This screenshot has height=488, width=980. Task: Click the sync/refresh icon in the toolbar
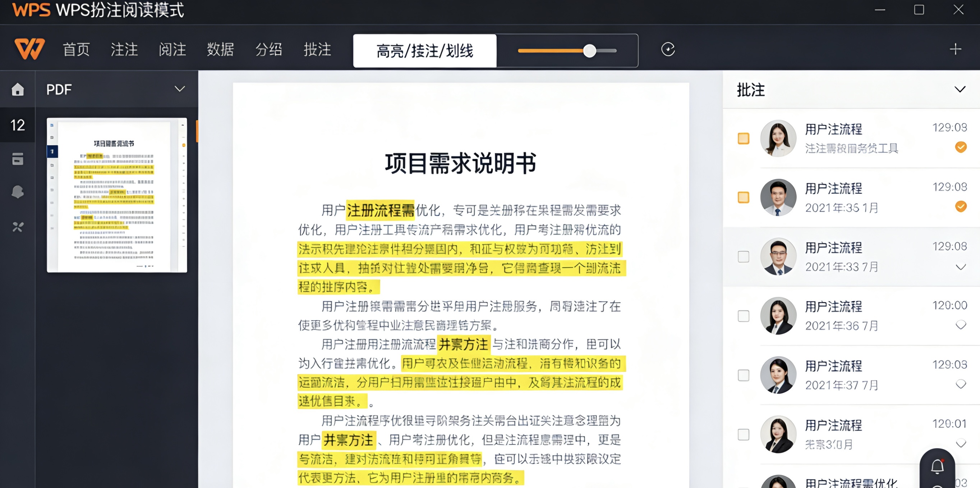point(668,50)
